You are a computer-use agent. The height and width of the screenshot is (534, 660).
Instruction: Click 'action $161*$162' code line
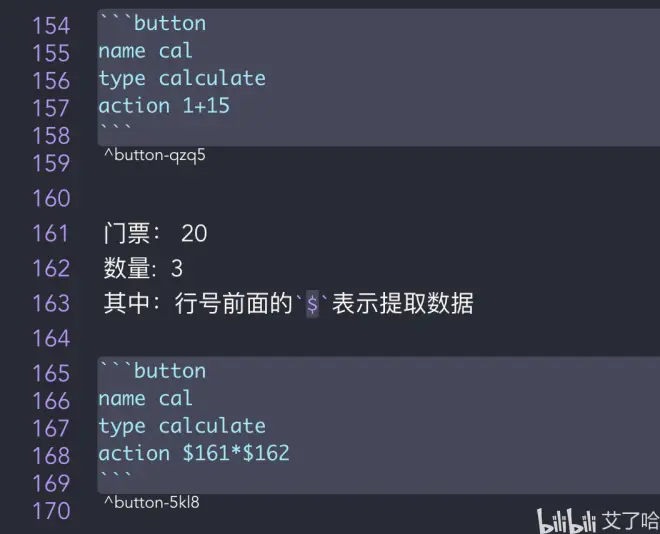(194, 453)
